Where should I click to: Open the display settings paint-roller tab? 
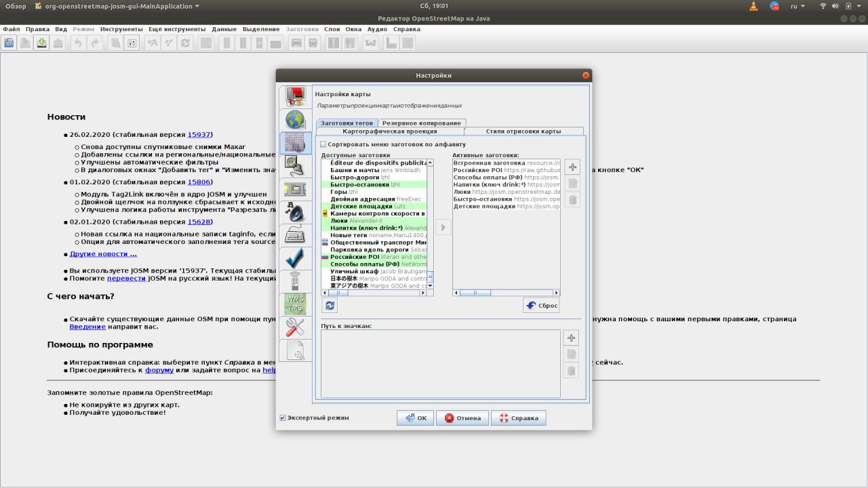[295, 97]
